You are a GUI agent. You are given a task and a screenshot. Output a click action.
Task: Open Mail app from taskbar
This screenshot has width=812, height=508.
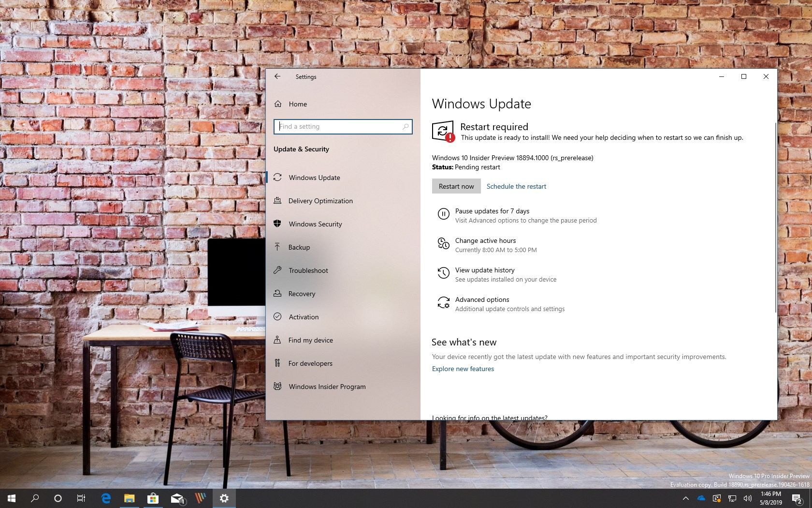(177, 498)
